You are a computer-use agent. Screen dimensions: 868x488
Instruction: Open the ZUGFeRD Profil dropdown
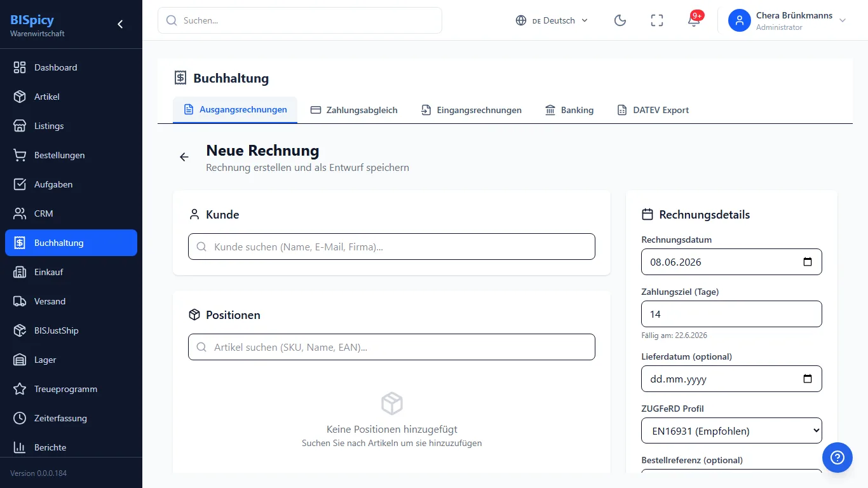(x=731, y=431)
